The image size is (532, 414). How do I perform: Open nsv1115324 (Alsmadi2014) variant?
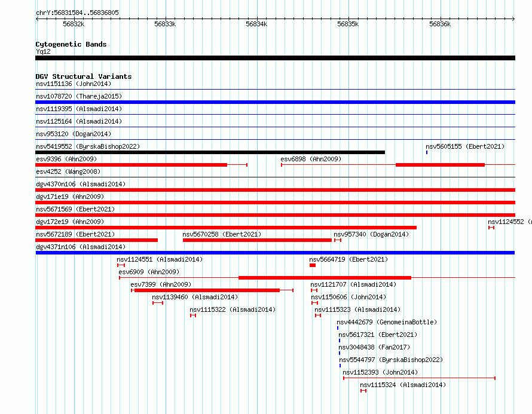[403, 385]
